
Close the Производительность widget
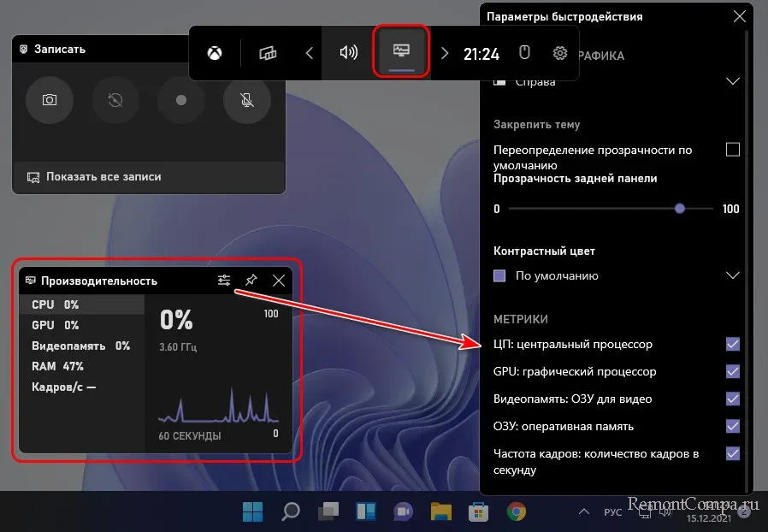(x=279, y=281)
